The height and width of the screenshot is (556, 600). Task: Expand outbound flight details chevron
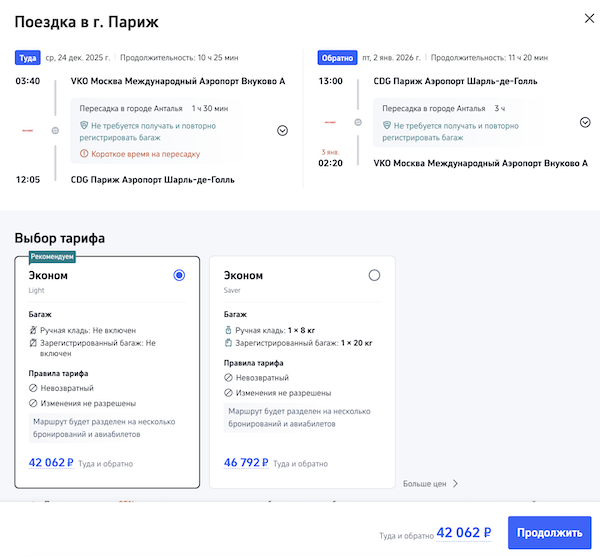coord(282,130)
